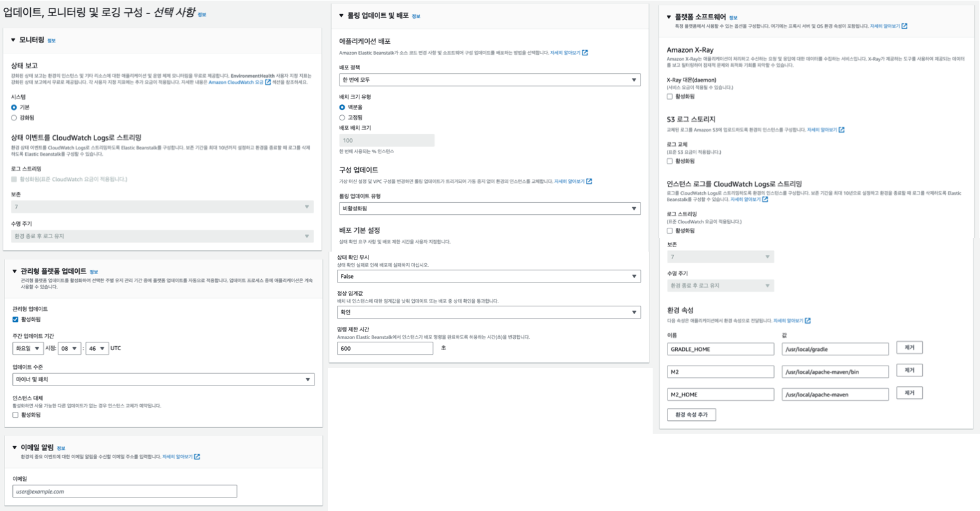The height and width of the screenshot is (511, 980).
Task: Open 자세히 알아보기 link under 환경 속성
Action: click(792, 321)
